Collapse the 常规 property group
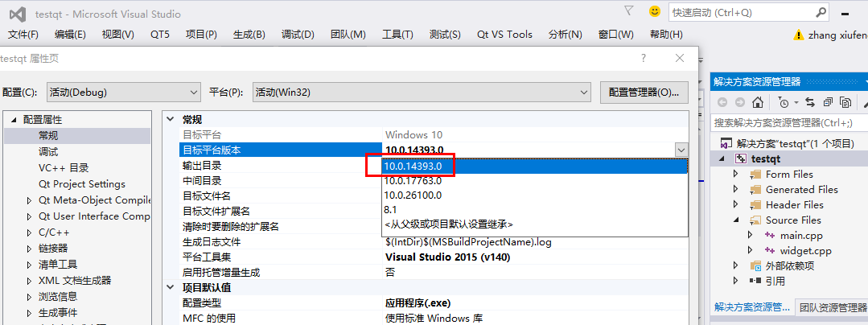This screenshot has width=868, height=325. click(171, 120)
